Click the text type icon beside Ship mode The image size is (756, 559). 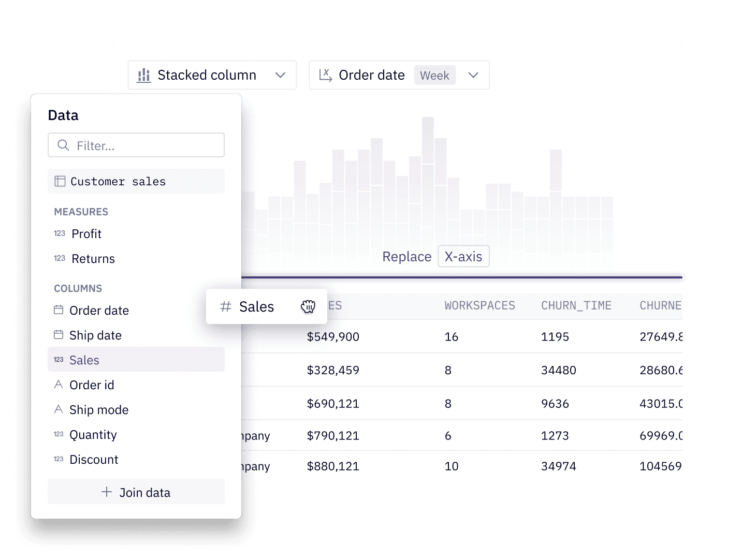[x=59, y=409]
